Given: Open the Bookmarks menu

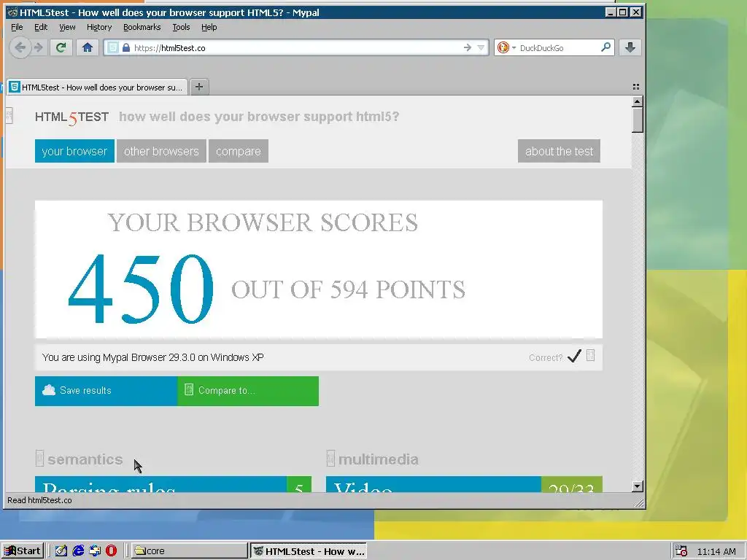Looking at the screenshot, I should 142,27.
